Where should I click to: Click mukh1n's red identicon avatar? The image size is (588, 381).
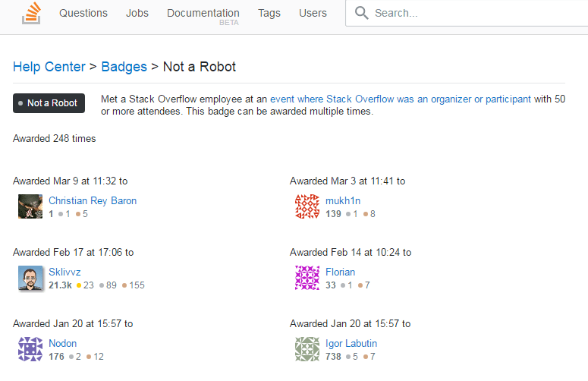pyautogui.click(x=307, y=206)
